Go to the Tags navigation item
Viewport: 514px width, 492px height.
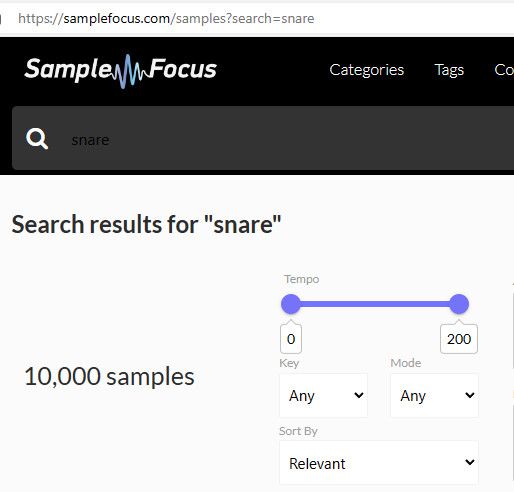(x=449, y=70)
